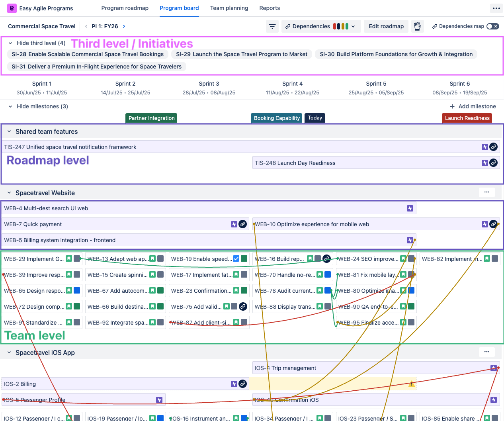Uncheck the checkbox on WEB-19 card
The width and height of the screenshot is (504, 421).
(237, 258)
